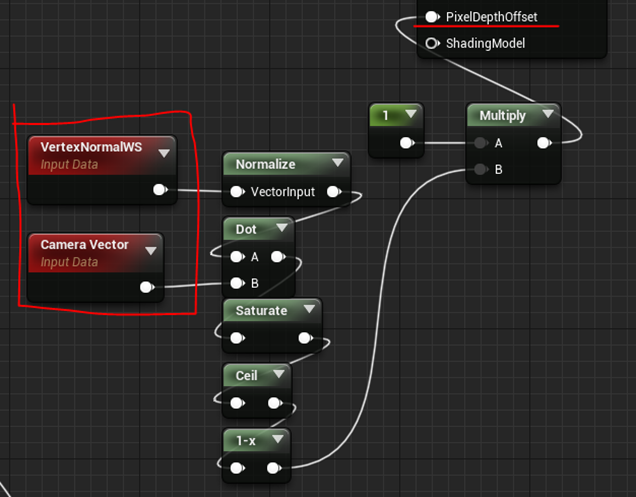Collapse the Saturate node arrow
Image resolution: width=636 pixels, height=497 pixels.
(309, 309)
